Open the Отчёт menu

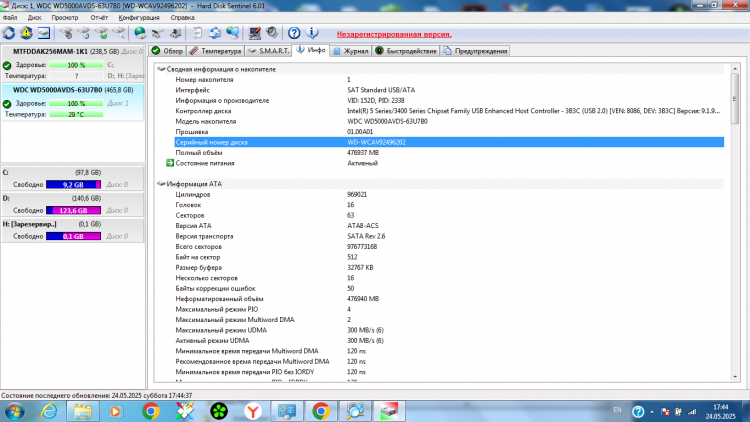[99, 18]
